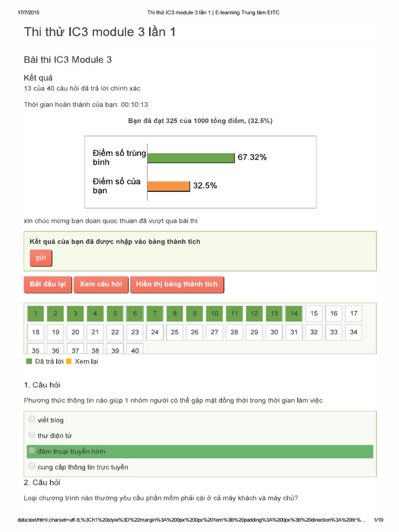Go to answered question 7 box
Image resolution: width=399 pixels, height=532 pixels.
(155, 313)
